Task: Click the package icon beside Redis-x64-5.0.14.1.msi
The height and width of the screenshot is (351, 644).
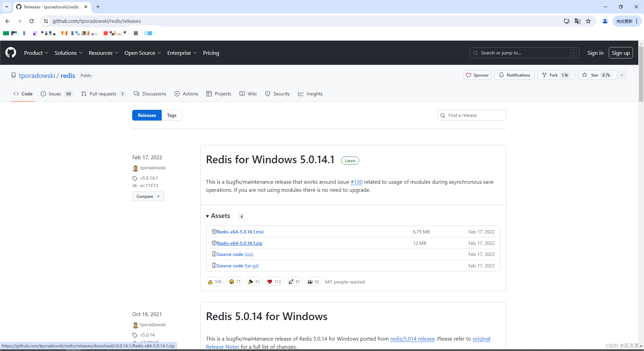Action: click(214, 231)
